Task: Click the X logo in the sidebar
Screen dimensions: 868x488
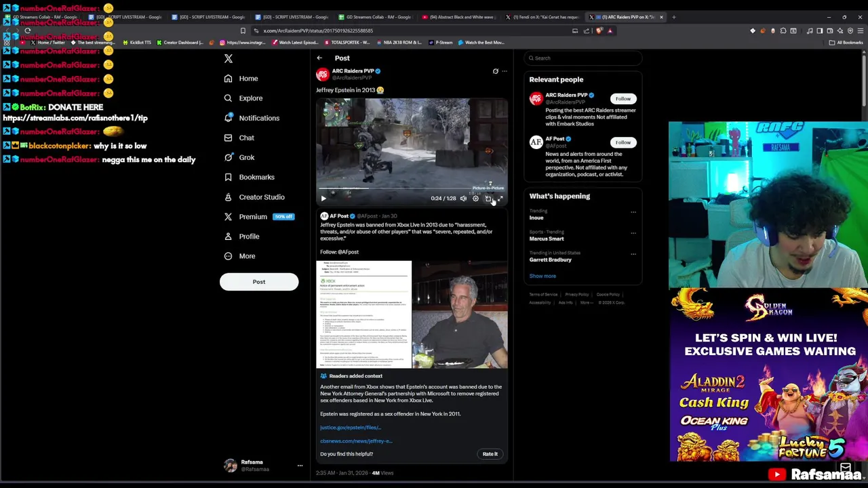Action: 229,59
